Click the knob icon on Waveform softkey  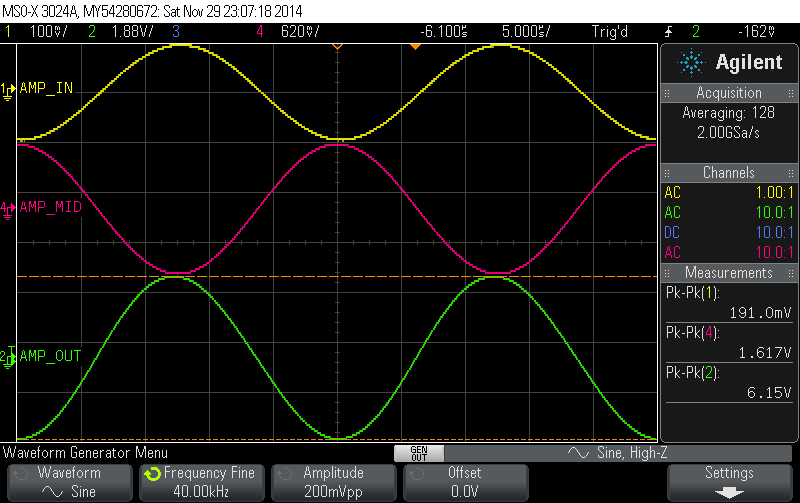(20, 474)
